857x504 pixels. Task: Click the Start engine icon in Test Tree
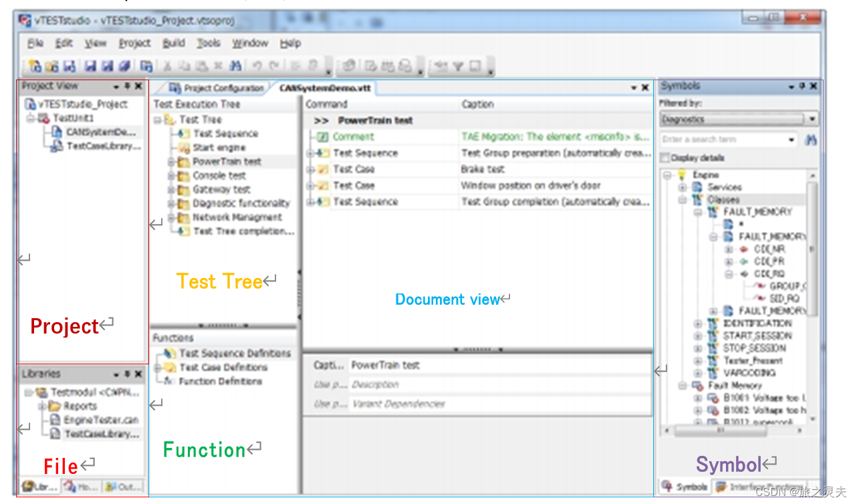point(184,148)
